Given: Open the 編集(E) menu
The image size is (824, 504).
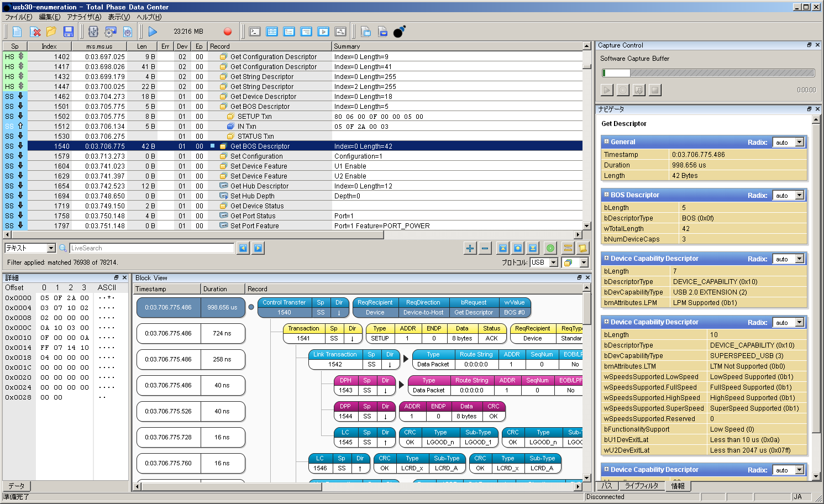Looking at the screenshot, I should click(50, 17).
